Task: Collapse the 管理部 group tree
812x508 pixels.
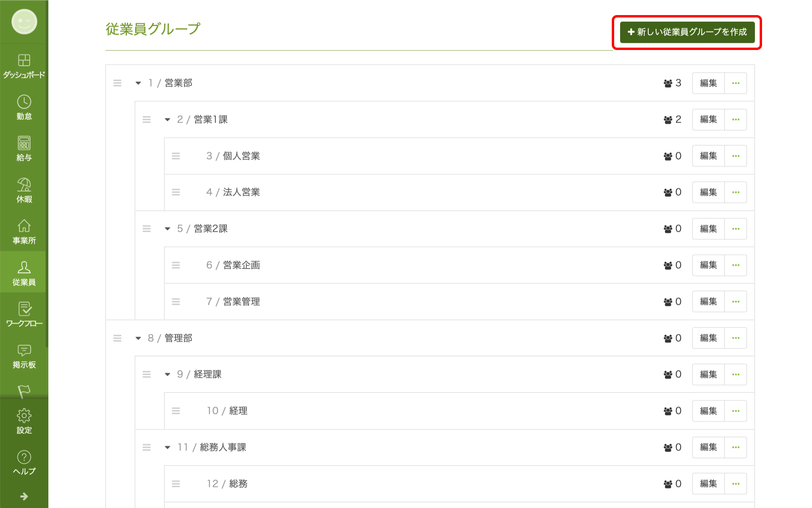Action: (x=138, y=338)
